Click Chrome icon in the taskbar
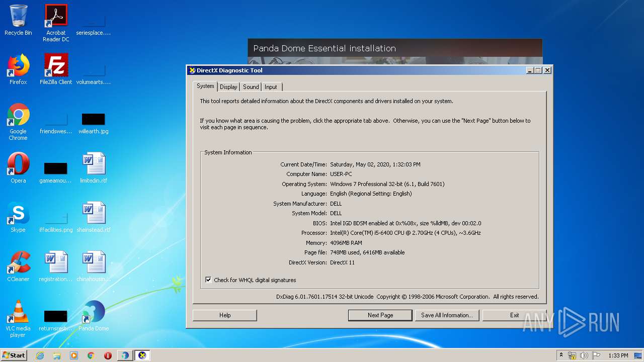This screenshot has width=644, height=362. (x=91, y=355)
